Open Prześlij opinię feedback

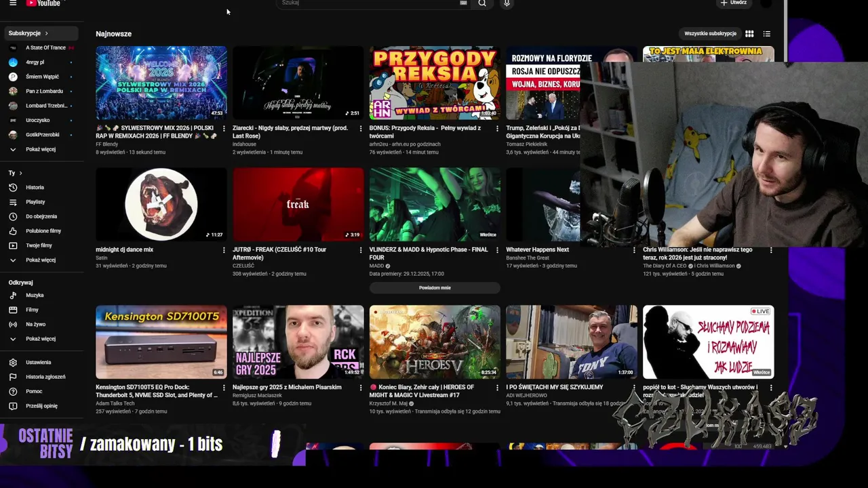click(x=42, y=406)
